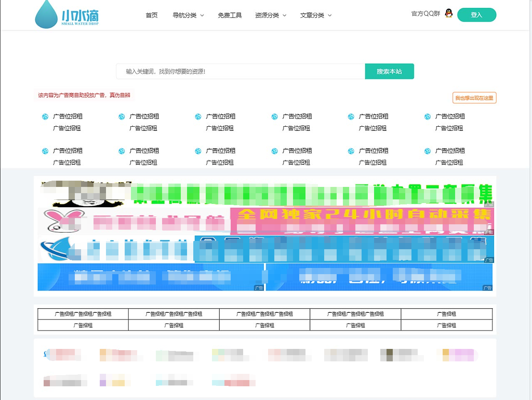Click the green 登入 login button
The width and height of the screenshot is (532, 400).
[x=477, y=15]
